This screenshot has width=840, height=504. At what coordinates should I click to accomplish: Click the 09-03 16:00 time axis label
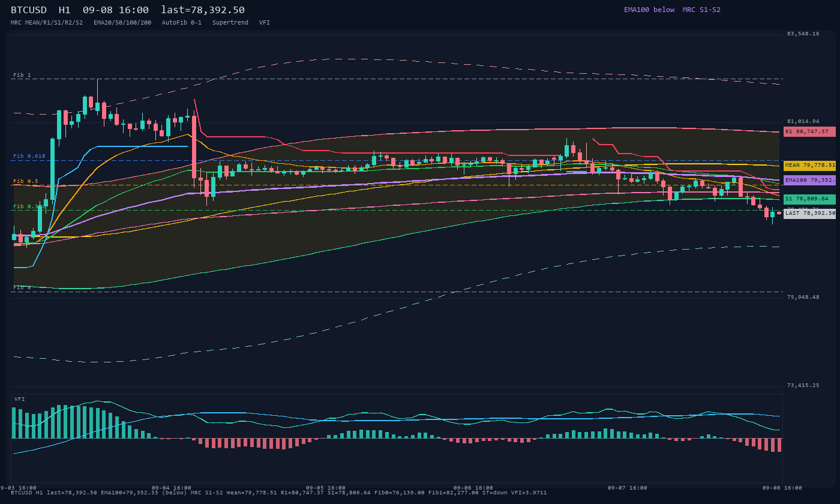(18, 488)
